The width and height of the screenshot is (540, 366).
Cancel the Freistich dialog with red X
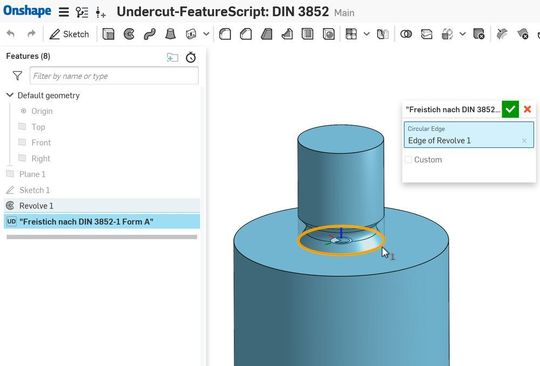pos(527,109)
